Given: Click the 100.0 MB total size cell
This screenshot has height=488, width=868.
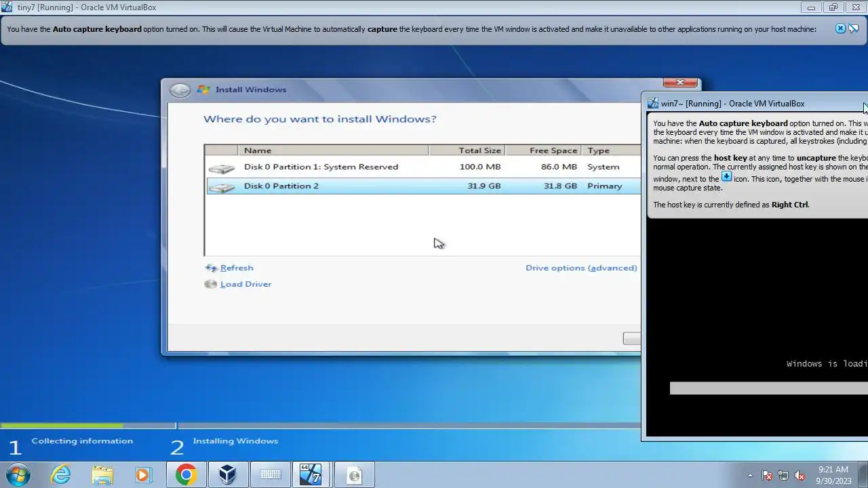Looking at the screenshot, I should pos(479,167).
